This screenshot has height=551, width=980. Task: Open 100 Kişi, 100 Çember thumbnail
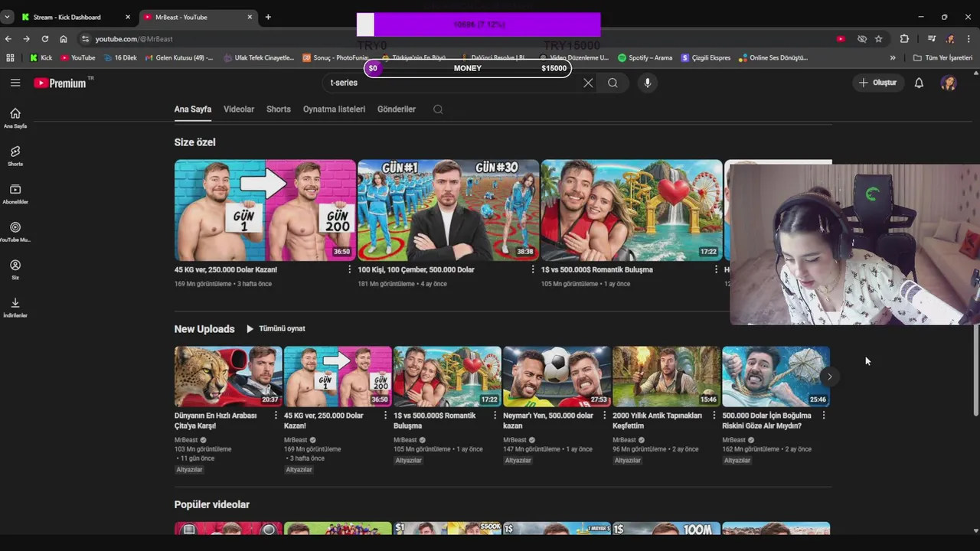[x=448, y=210]
